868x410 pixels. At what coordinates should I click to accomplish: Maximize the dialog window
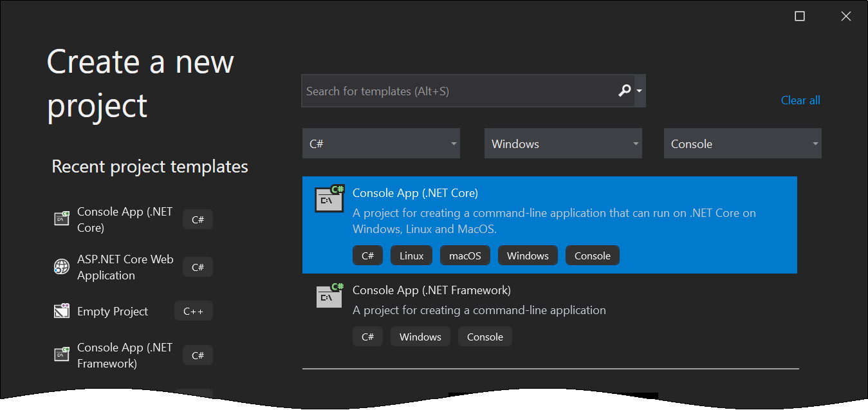[800, 17]
